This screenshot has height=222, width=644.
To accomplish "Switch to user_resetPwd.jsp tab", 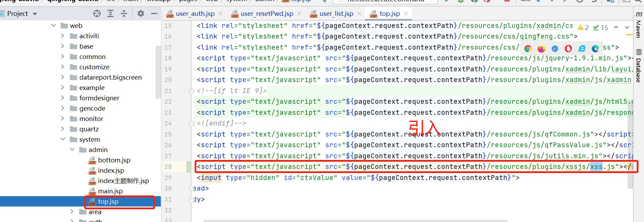I will tap(267, 13).
